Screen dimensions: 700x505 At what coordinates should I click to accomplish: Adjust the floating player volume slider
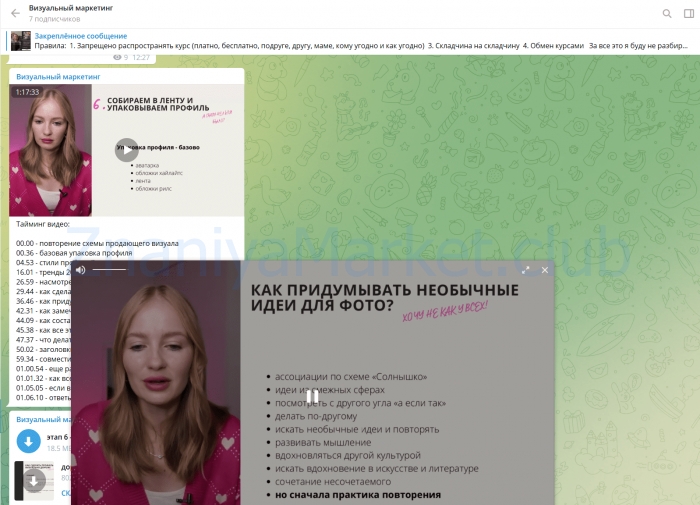point(109,270)
